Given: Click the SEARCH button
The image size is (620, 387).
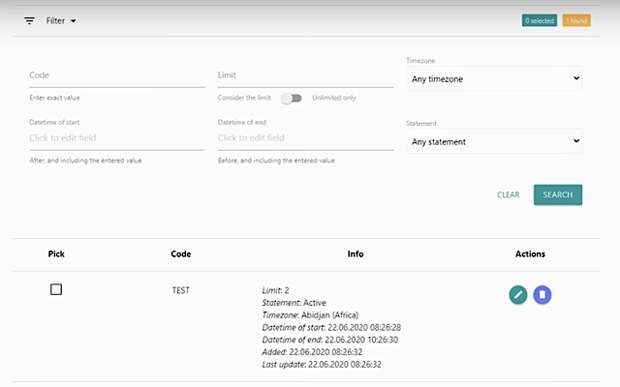Looking at the screenshot, I should point(558,195).
